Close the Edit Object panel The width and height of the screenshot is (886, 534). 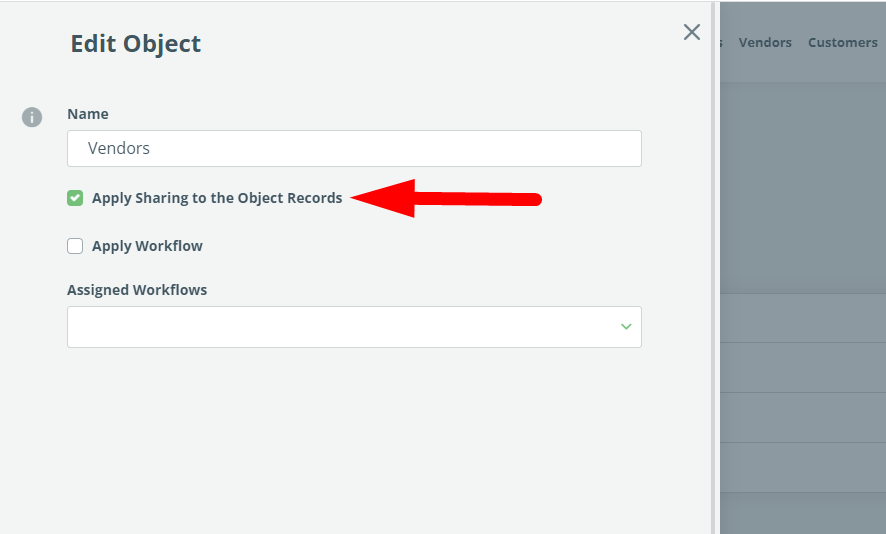coord(692,32)
